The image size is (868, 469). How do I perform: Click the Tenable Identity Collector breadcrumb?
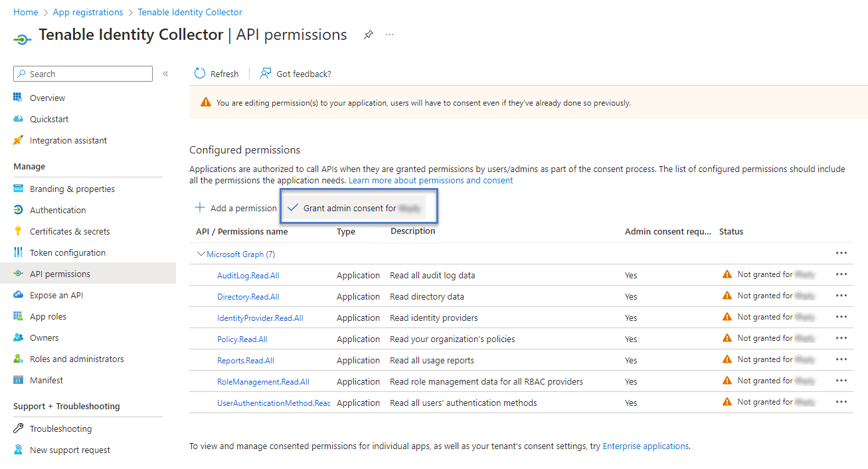click(190, 12)
